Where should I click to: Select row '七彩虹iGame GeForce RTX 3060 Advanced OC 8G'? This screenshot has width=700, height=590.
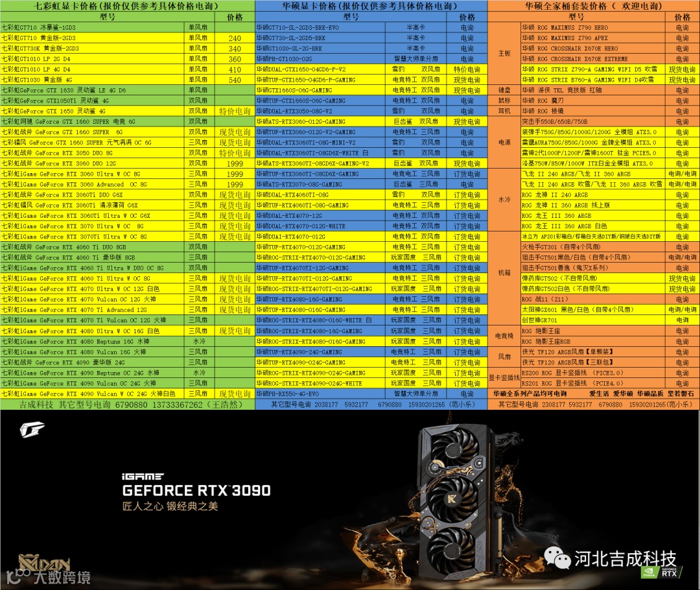click(x=127, y=185)
